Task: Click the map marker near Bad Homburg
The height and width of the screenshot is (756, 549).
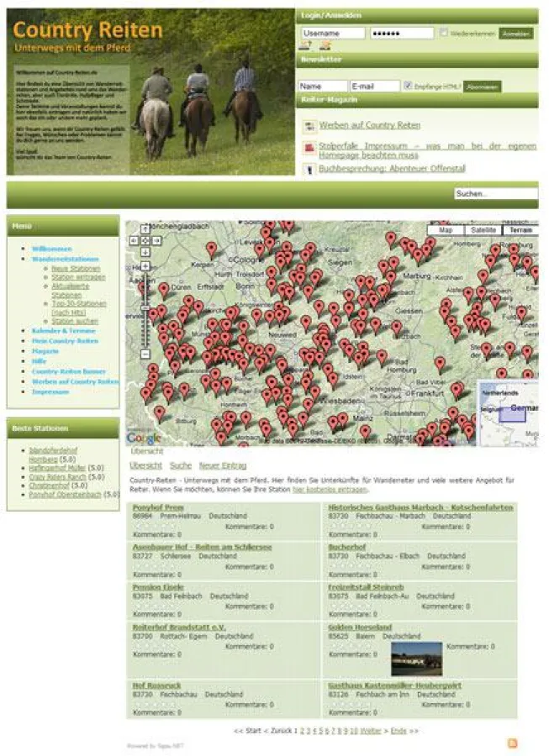Action: (x=382, y=355)
